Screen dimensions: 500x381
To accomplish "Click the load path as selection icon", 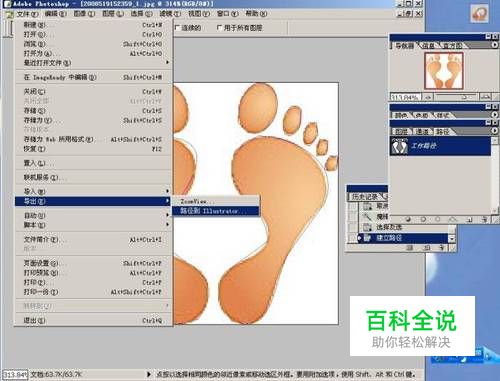I will click(x=438, y=219).
